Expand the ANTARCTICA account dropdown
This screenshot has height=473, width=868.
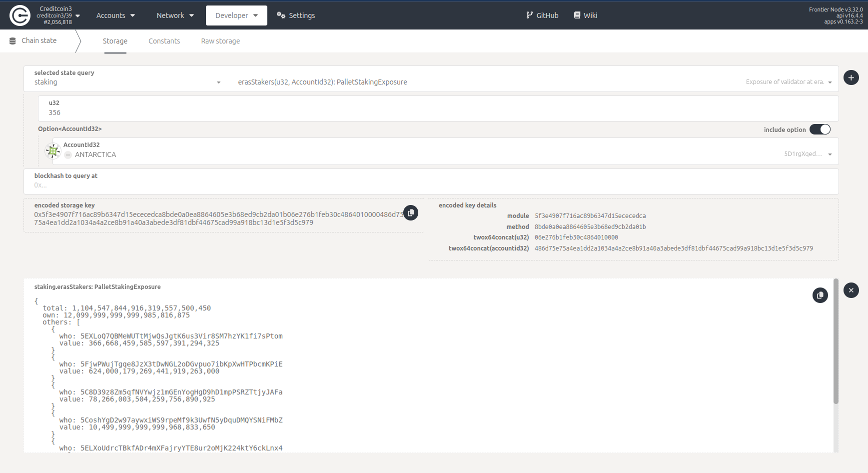click(x=830, y=154)
